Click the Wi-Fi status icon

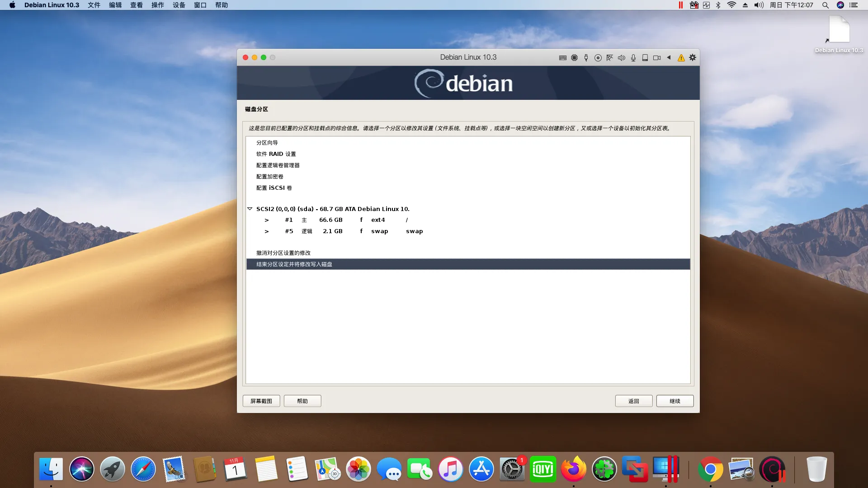point(731,5)
